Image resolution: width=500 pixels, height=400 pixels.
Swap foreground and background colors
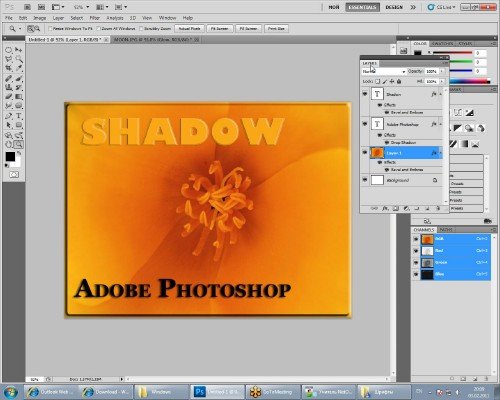point(19,153)
